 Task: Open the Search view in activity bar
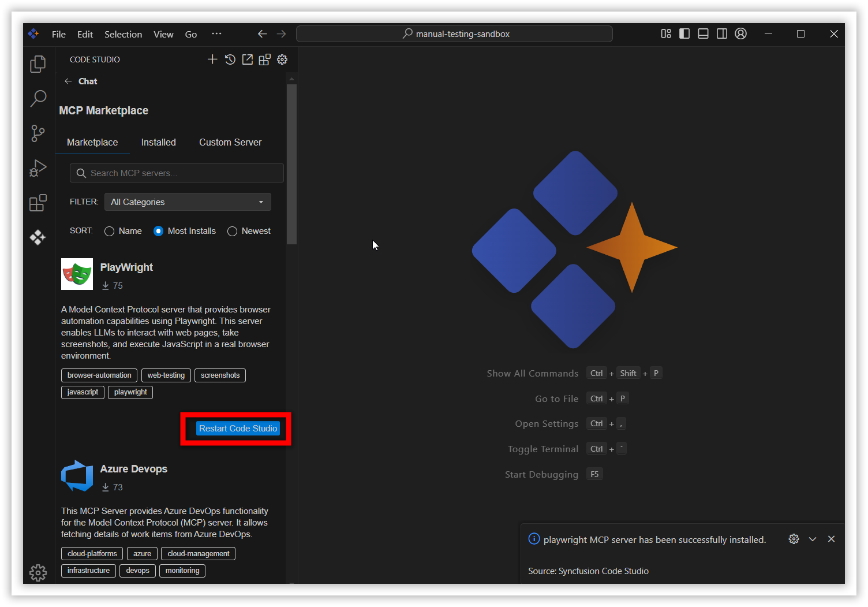click(x=38, y=98)
